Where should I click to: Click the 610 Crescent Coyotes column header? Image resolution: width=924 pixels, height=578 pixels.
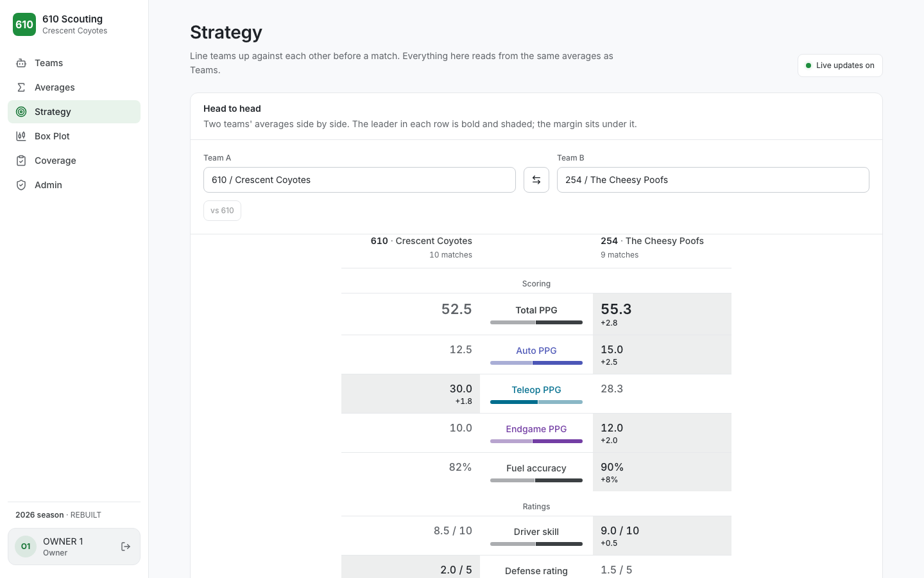click(x=422, y=241)
